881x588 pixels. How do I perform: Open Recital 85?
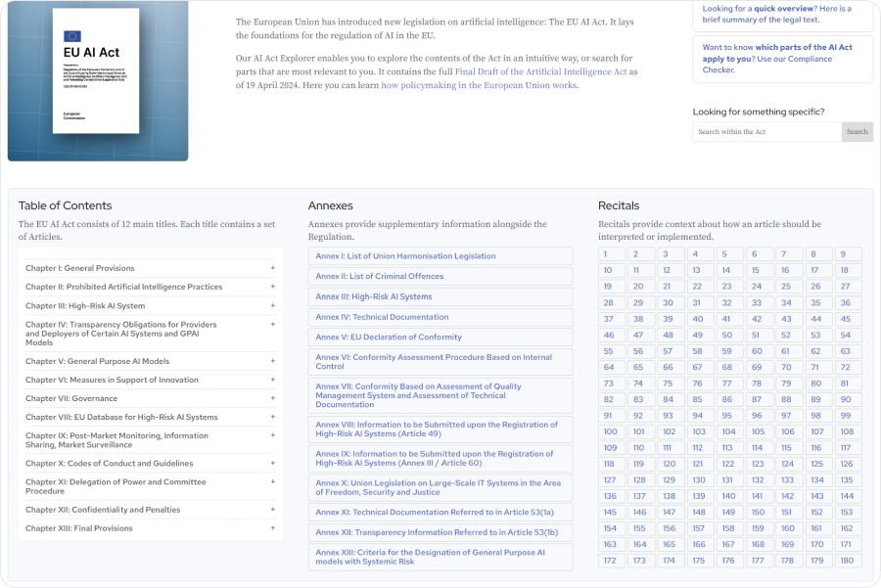701,399
